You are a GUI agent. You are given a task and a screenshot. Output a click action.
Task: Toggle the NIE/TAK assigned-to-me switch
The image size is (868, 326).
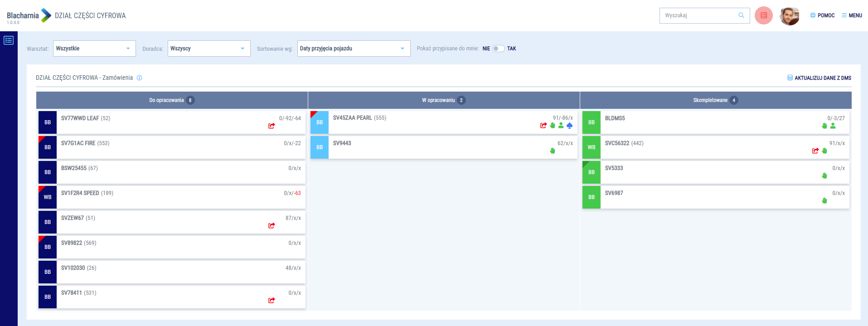point(499,49)
